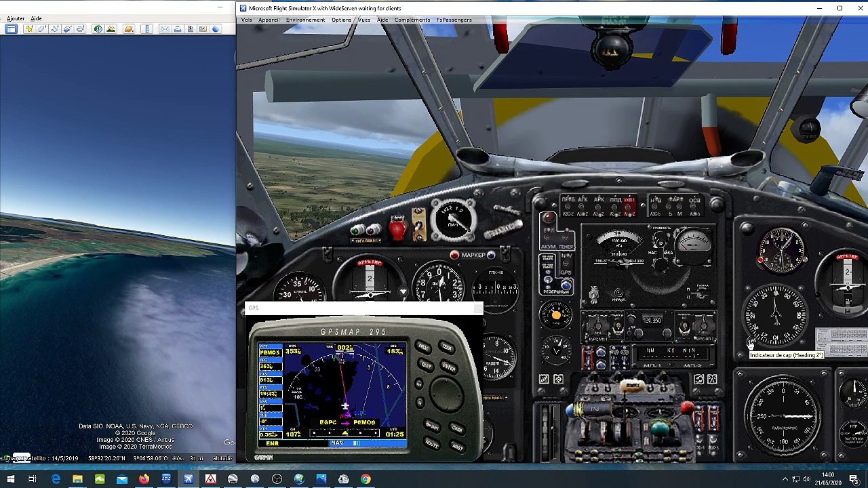Screen dimensions: 868x488
Task: Open the ruler tool in Google Earth
Action: 146,29
